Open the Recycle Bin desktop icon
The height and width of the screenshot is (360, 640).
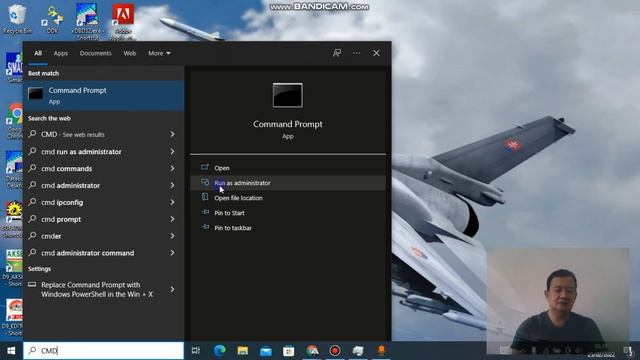(16, 18)
